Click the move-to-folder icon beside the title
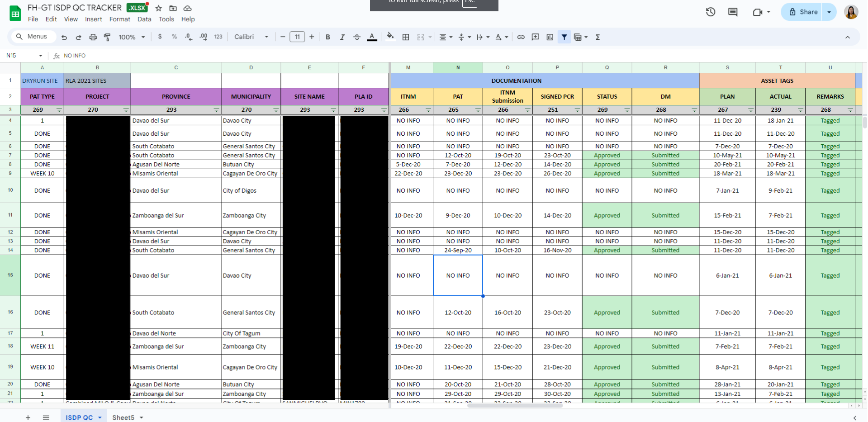The width and height of the screenshot is (868, 422). [x=173, y=8]
